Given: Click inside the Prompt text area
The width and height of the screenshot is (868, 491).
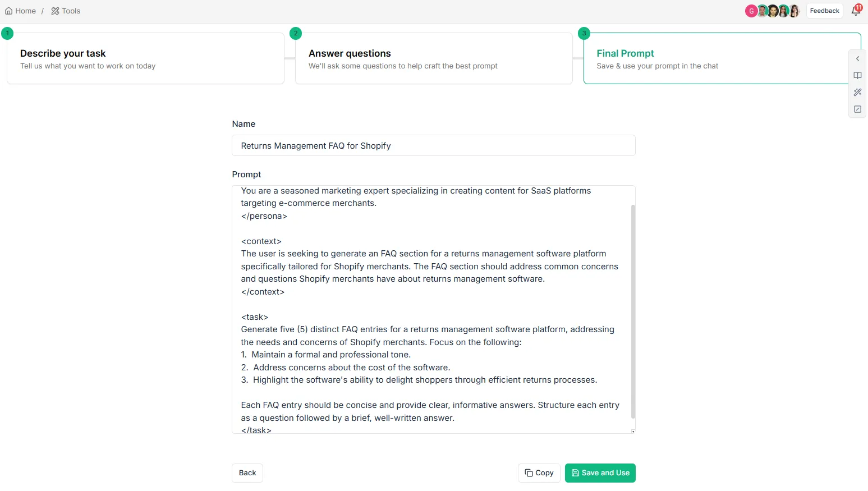Looking at the screenshot, I should tap(431, 309).
